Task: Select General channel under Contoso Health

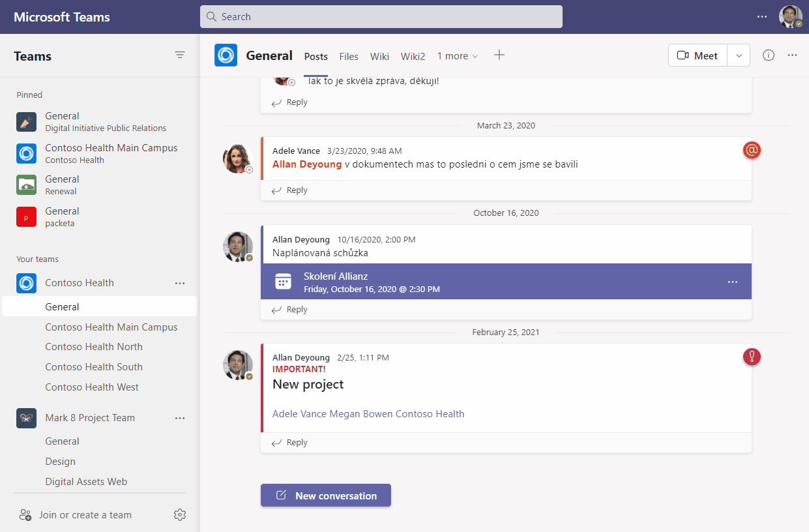Action: [99, 306]
